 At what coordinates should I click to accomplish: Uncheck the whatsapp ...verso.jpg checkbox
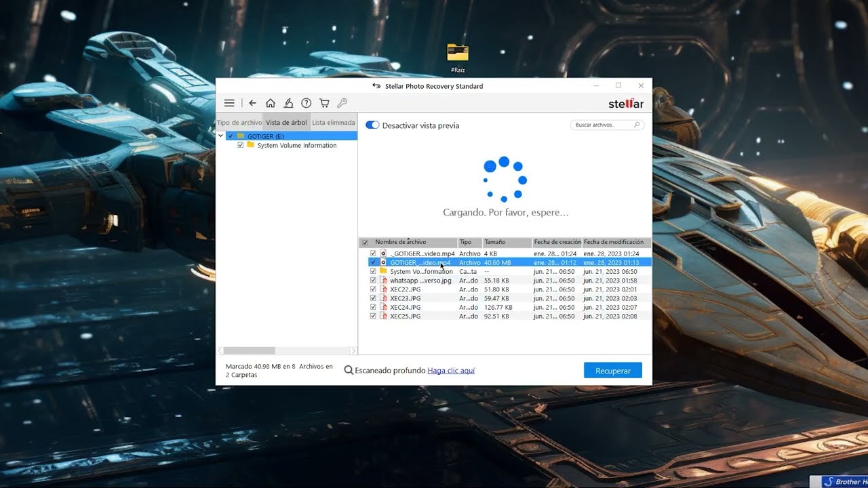click(x=373, y=280)
